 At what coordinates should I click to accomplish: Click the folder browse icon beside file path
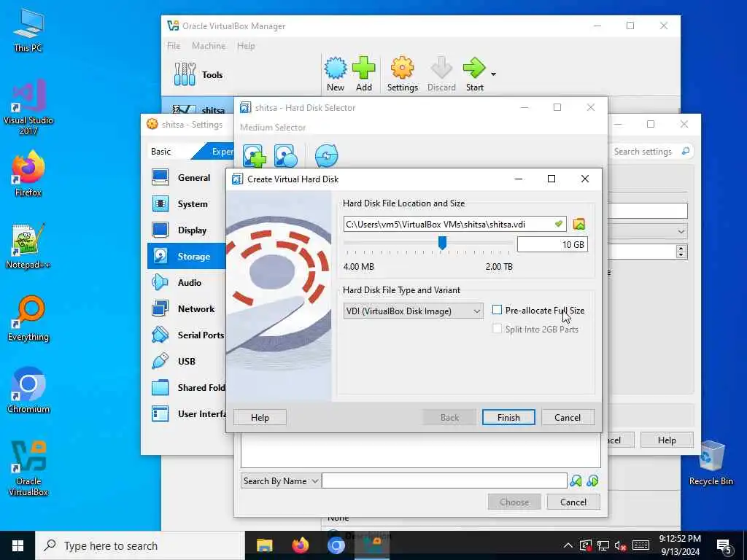(578, 224)
